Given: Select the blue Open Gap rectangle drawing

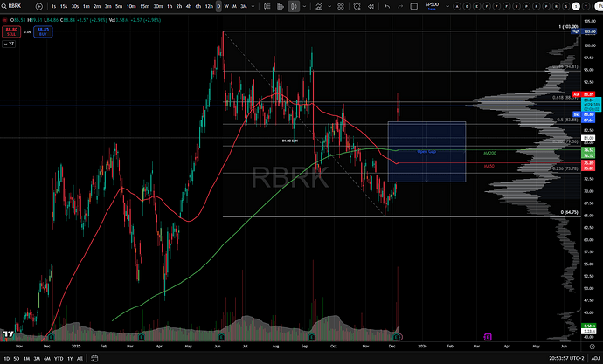Looking at the screenshot, I should [x=426, y=152].
